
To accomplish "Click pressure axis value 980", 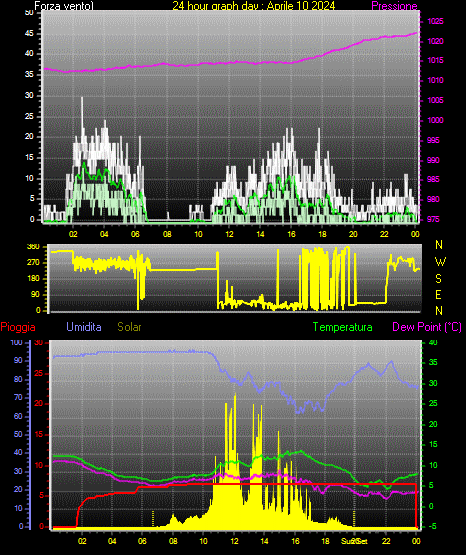I will 433,199.
